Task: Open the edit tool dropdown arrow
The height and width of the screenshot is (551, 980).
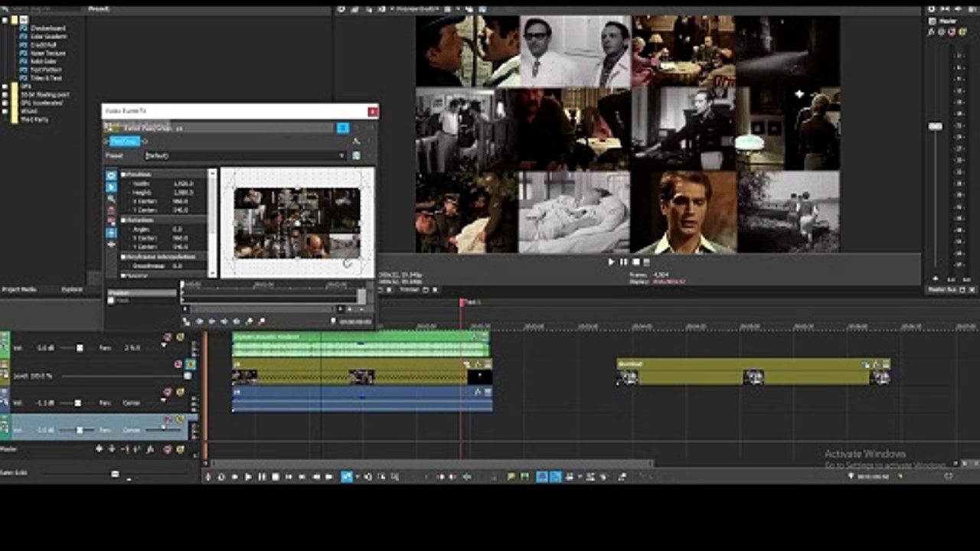Action: point(356,477)
